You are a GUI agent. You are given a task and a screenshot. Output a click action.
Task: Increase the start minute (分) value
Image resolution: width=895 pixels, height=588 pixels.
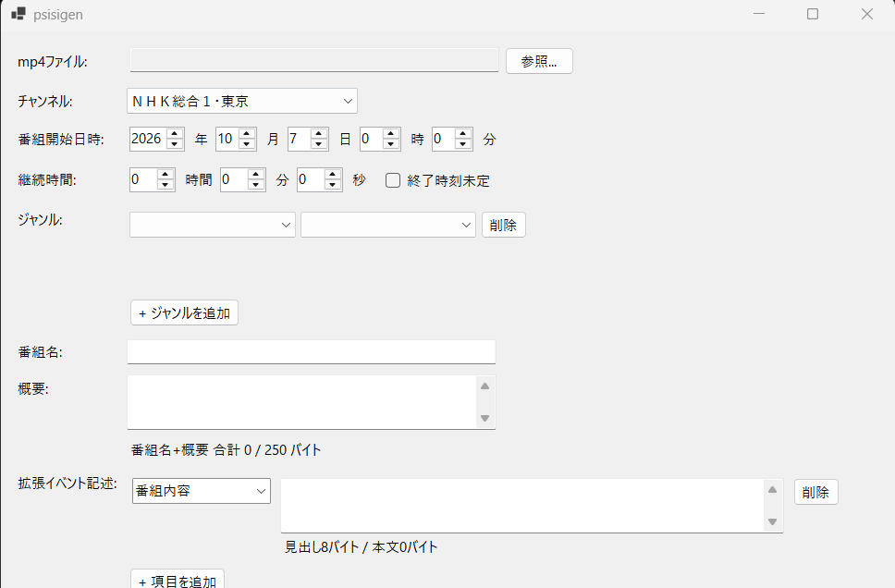[463, 133]
